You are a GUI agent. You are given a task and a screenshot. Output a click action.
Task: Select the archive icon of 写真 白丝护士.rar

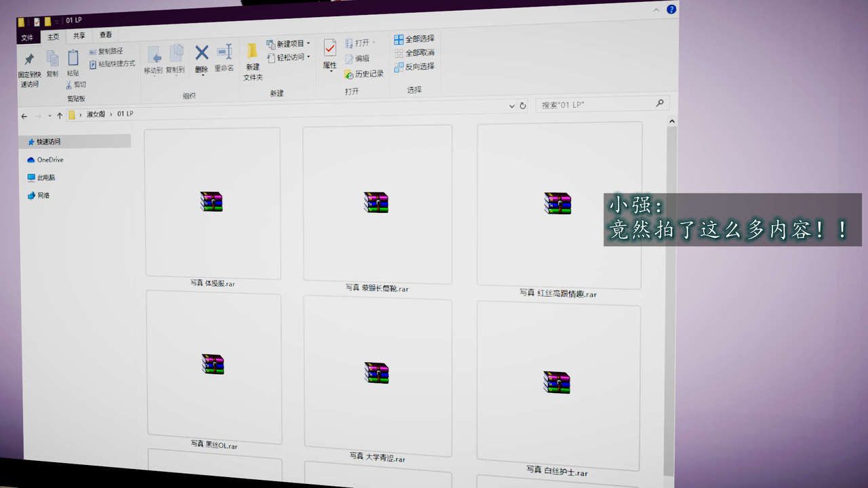pyautogui.click(x=557, y=382)
